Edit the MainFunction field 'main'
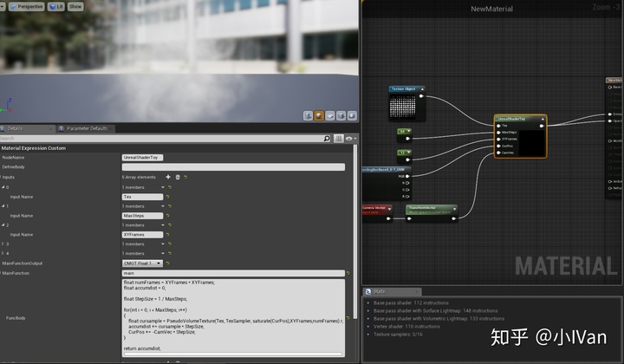624x364 pixels. coord(233,273)
